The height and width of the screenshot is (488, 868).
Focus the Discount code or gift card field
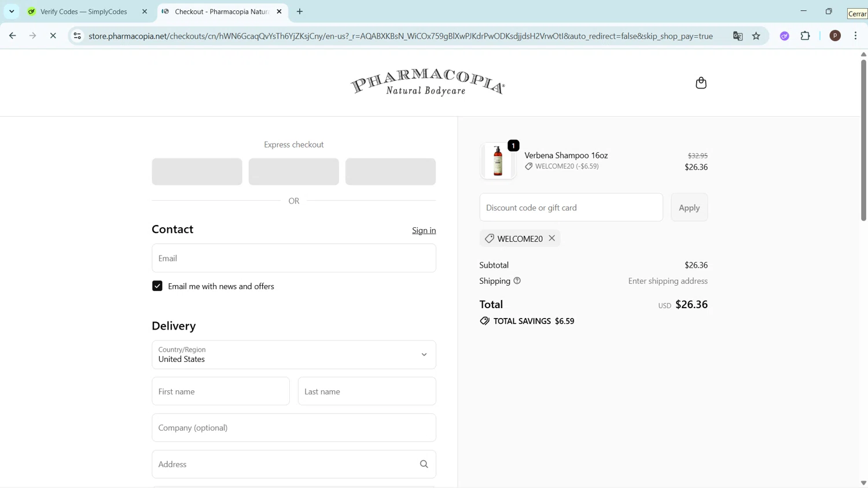571,208
